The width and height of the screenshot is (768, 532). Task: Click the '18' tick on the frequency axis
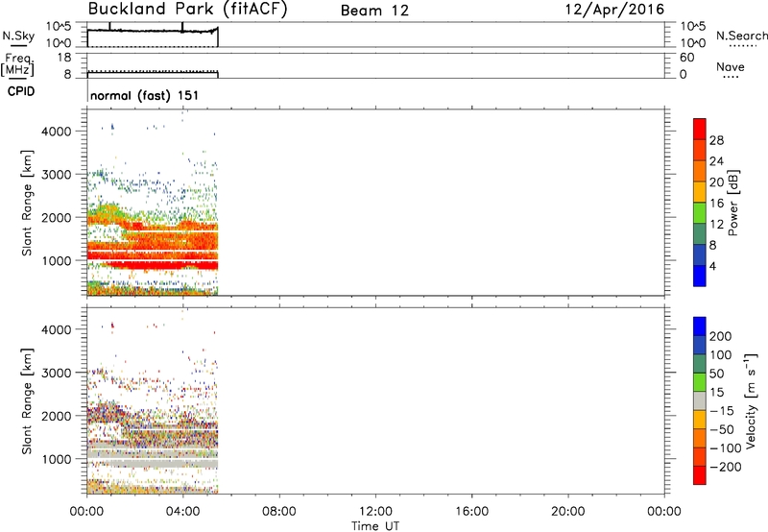tap(64, 58)
